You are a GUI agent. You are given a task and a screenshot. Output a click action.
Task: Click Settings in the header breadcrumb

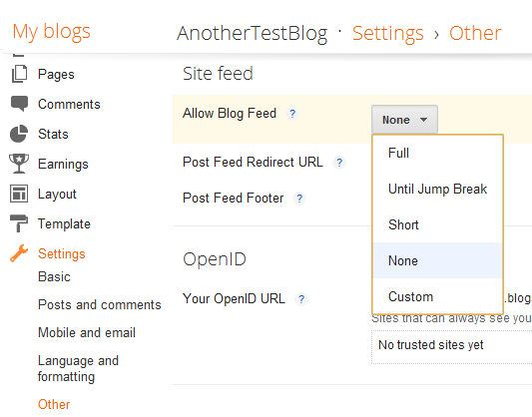pyautogui.click(x=388, y=33)
